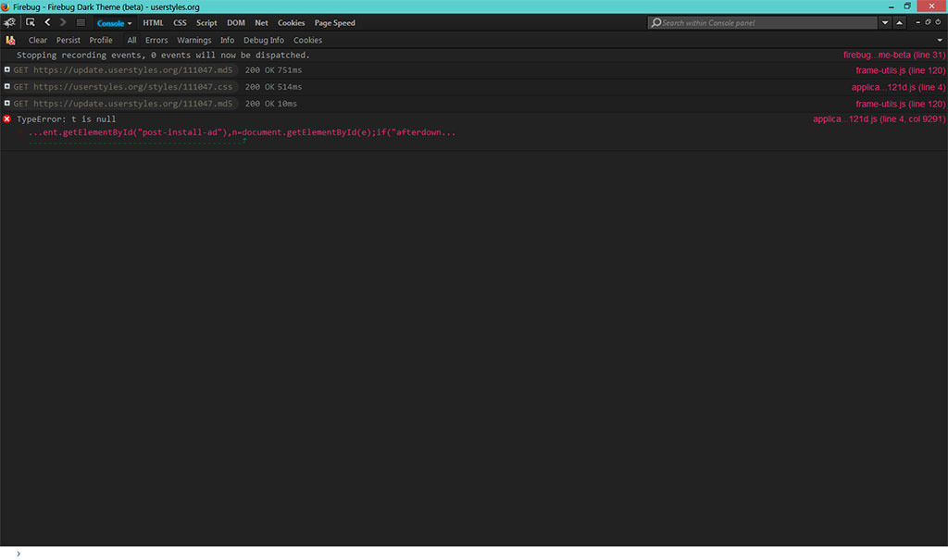This screenshot has width=948, height=560.
Task: Jump to previous search match arrow
Action: point(900,23)
